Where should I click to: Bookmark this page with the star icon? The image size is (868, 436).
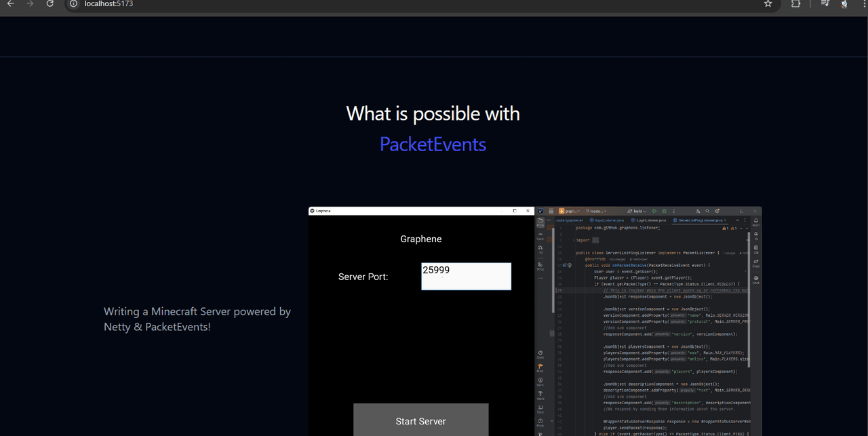768,4
